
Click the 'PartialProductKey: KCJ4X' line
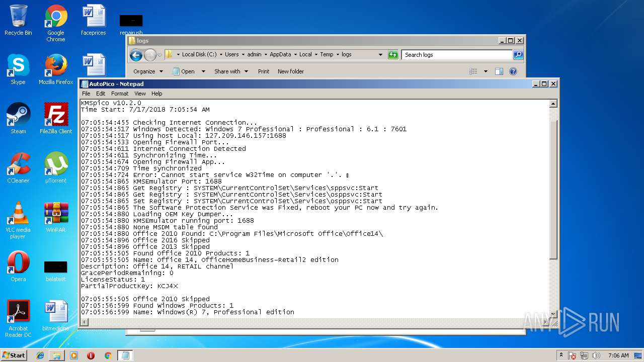[x=129, y=286]
